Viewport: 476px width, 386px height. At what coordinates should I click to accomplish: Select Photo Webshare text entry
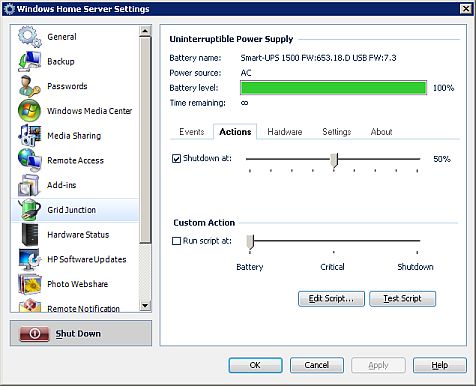[x=78, y=284]
